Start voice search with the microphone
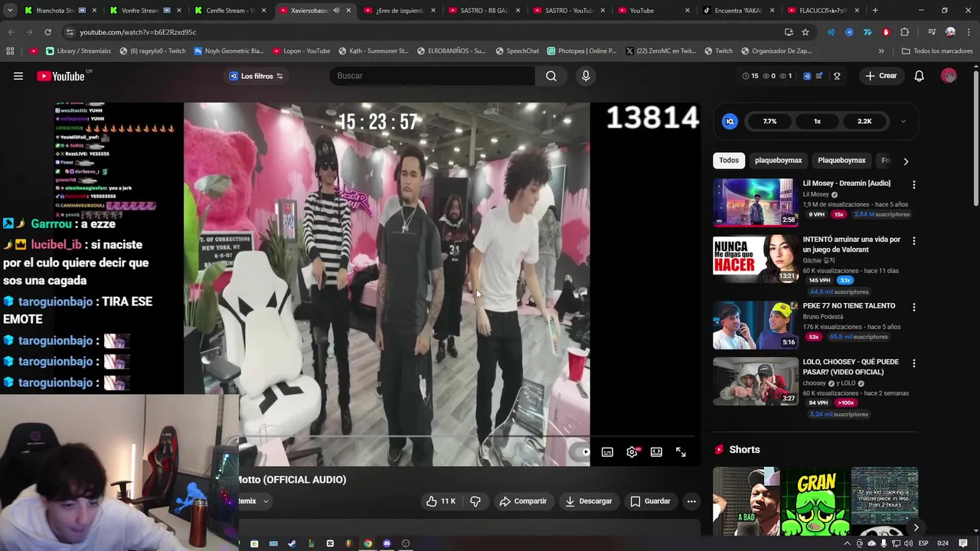This screenshot has width=980, height=551. pos(586,76)
